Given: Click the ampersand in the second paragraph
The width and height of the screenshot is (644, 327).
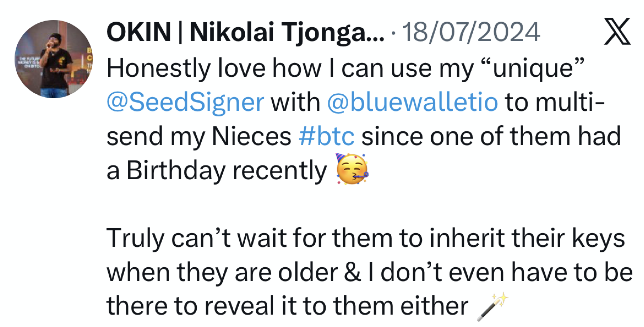Looking at the screenshot, I should pos(352,273).
